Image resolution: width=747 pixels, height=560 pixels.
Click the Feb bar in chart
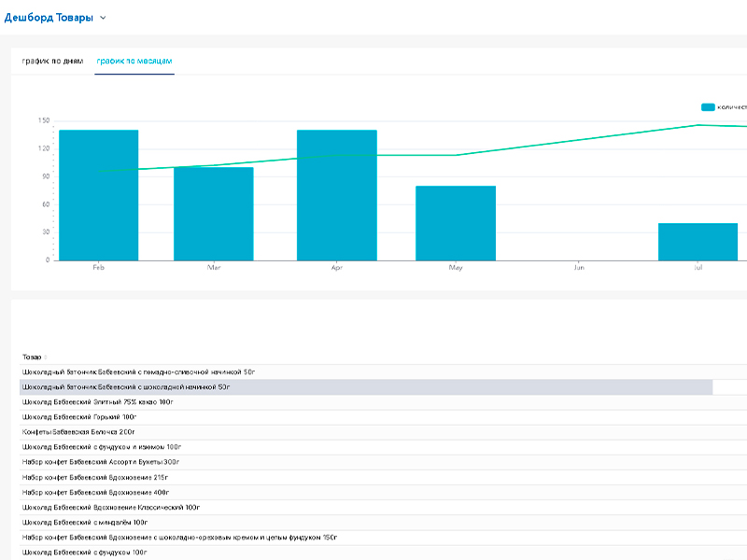pyautogui.click(x=99, y=195)
